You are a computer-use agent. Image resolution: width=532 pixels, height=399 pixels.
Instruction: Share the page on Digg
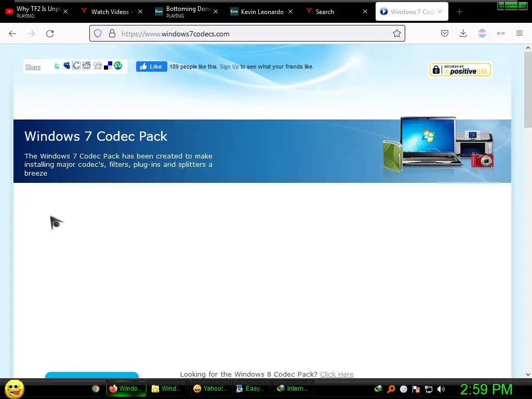(x=97, y=65)
